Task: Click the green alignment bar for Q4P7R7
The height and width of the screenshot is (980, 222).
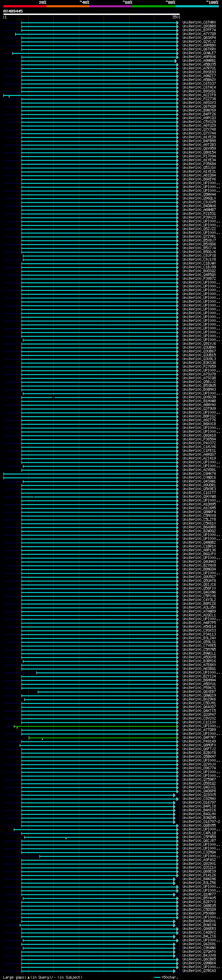Action: pyautogui.click(x=104, y=738)
